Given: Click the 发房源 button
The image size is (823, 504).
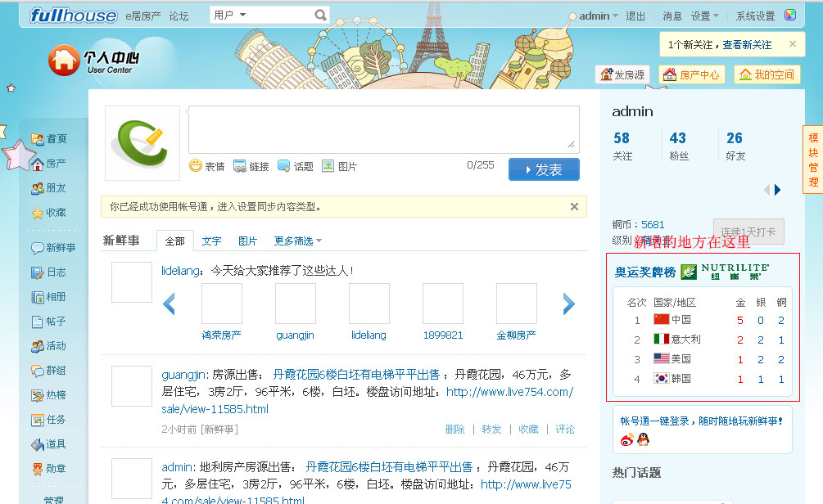Looking at the screenshot, I should (x=622, y=74).
